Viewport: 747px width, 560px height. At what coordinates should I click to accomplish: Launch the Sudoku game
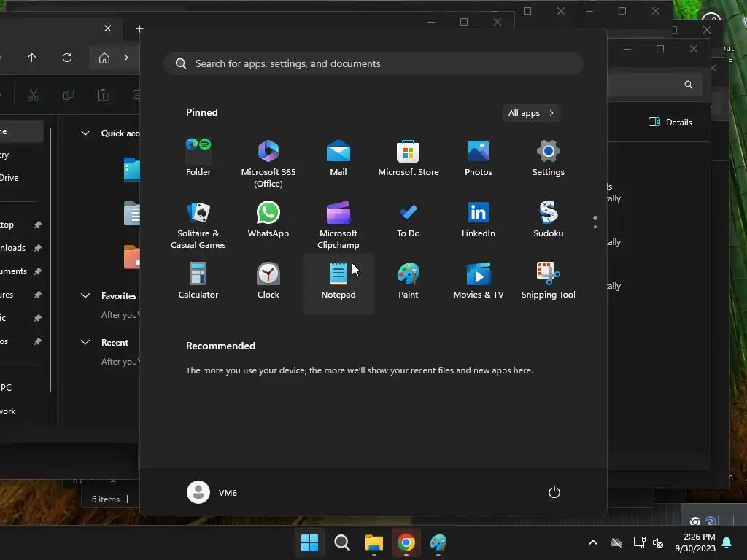tap(549, 219)
